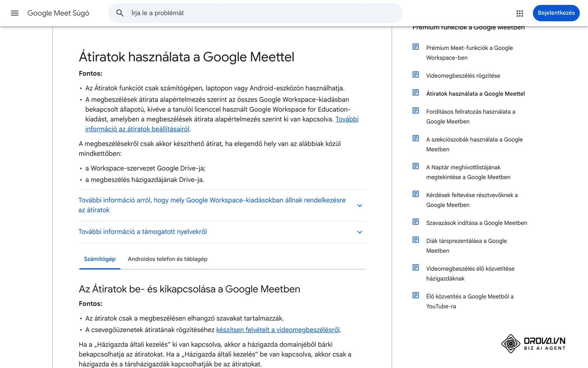Click További információ a támogatott nyelvekről text
Screen dimensions: 588x368
tap(143, 232)
